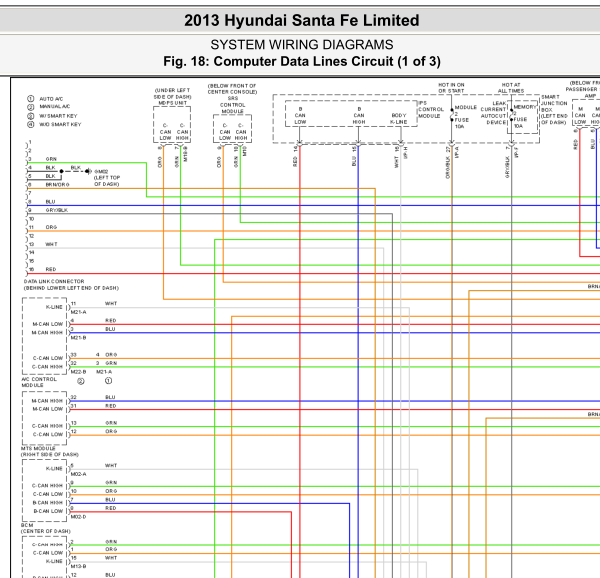Click the 'BODY K-LINE' pin label
The width and height of the screenshot is (600, 578).
click(x=398, y=119)
